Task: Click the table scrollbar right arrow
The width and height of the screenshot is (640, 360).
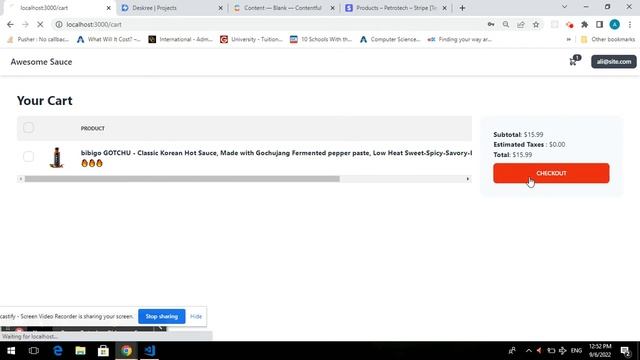Action: 468,179
